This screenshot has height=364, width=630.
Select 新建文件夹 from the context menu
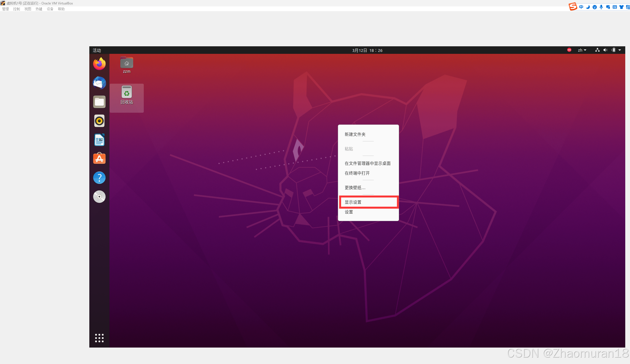point(355,134)
